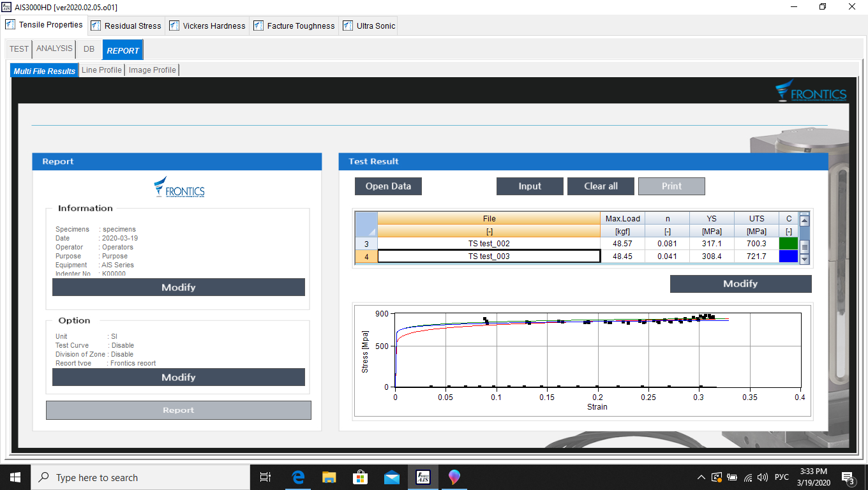Open Task View on the taskbar
This screenshot has width=868, height=490.
tap(266, 477)
